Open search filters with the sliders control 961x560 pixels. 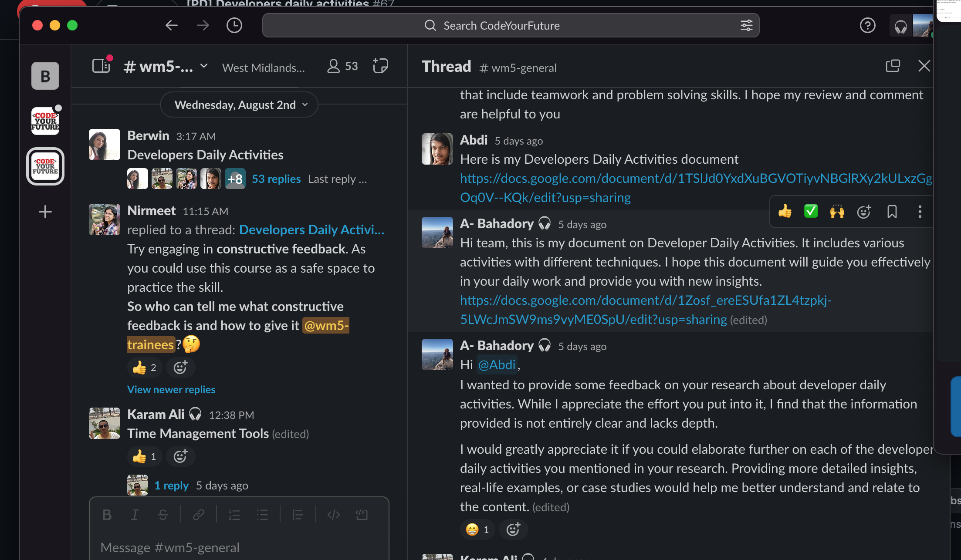coord(746,25)
